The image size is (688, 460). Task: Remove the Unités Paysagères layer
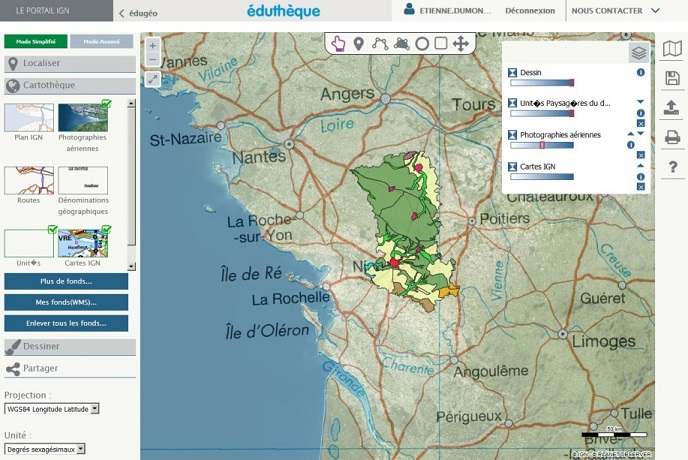tap(641, 123)
